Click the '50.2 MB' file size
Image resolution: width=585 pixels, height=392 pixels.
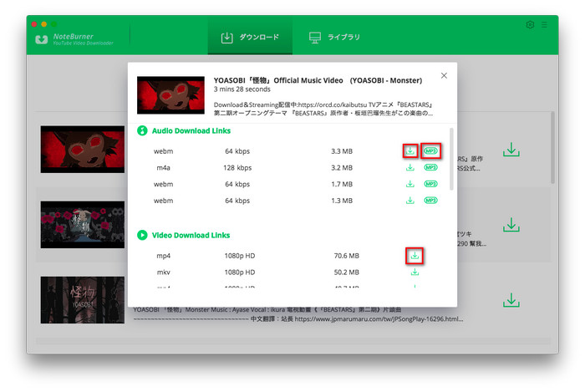coord(346,272)
